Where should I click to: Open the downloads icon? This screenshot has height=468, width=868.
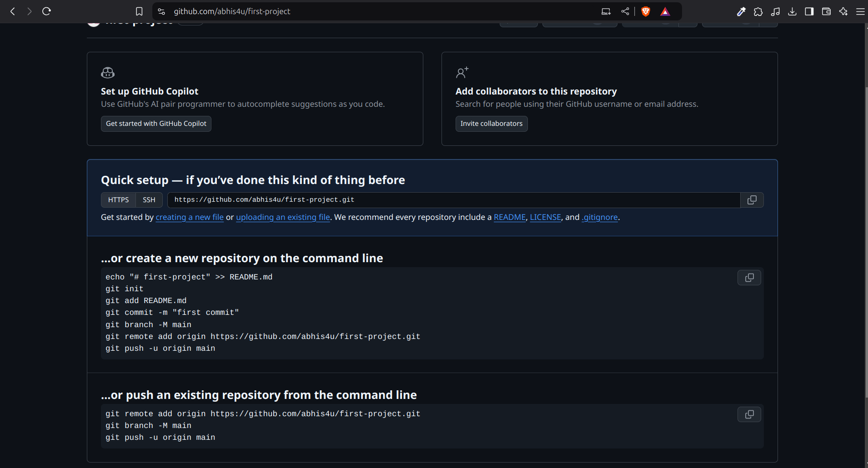(x=792, y=11)
